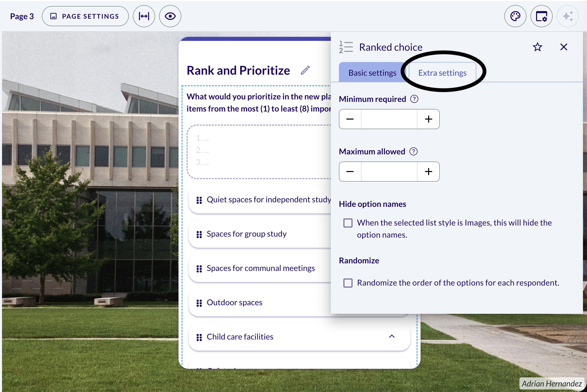The width and height of the screenshot is (587, 392).
Task: Select the Outdoor spaces option text
Action: click(234, 302)
